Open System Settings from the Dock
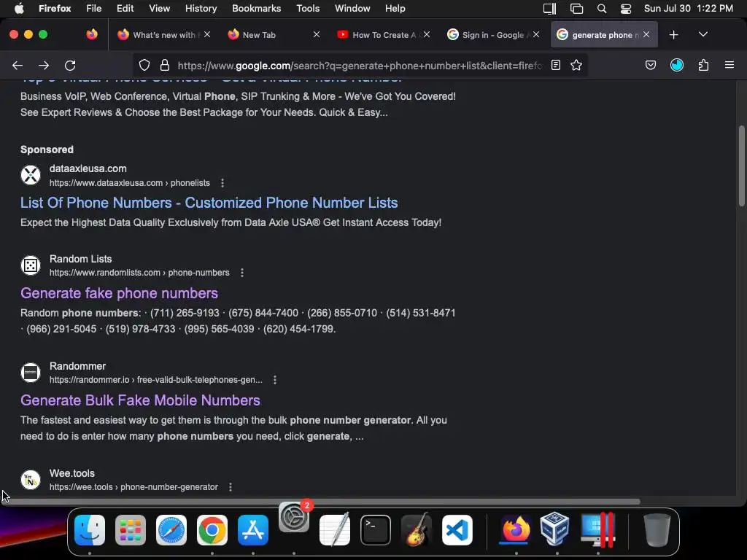The width and height of the screenshot is (747, 560). tap(294, 517)
